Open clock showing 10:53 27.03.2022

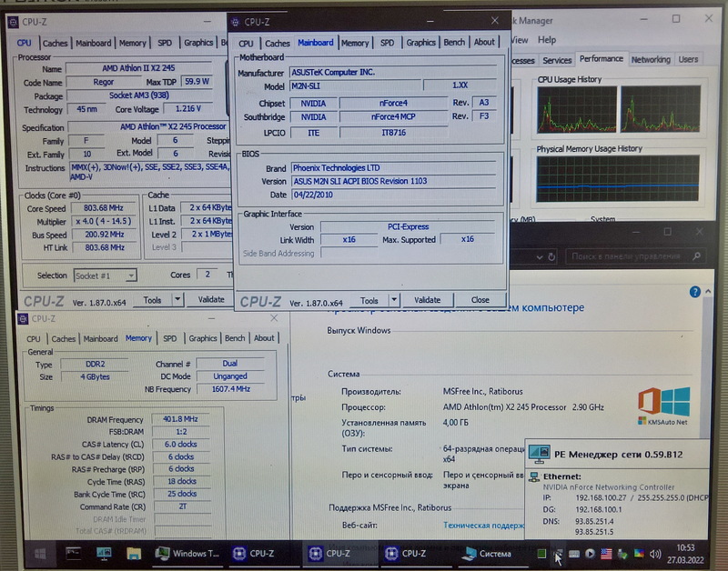click(685, 554)
